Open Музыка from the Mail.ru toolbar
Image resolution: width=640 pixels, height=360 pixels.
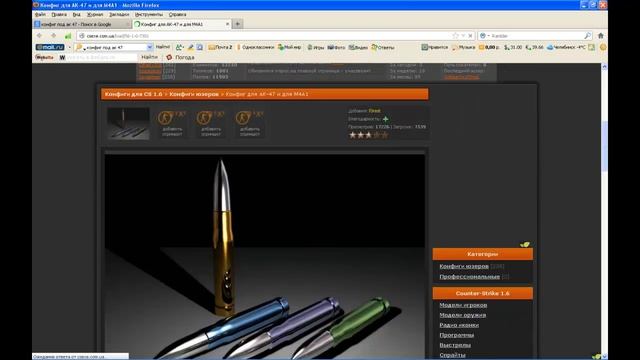[464, 47]
